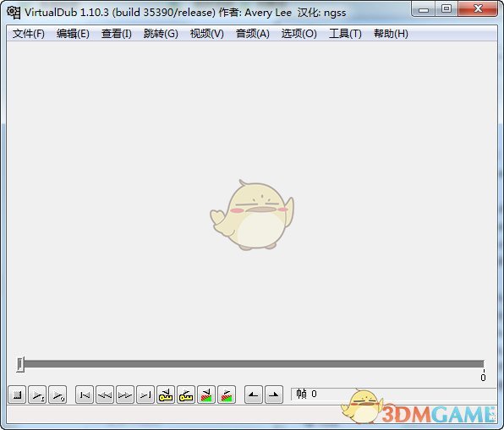Open the 文件(F) menu
Screen dimensions: 504x430
click(28, 34)
